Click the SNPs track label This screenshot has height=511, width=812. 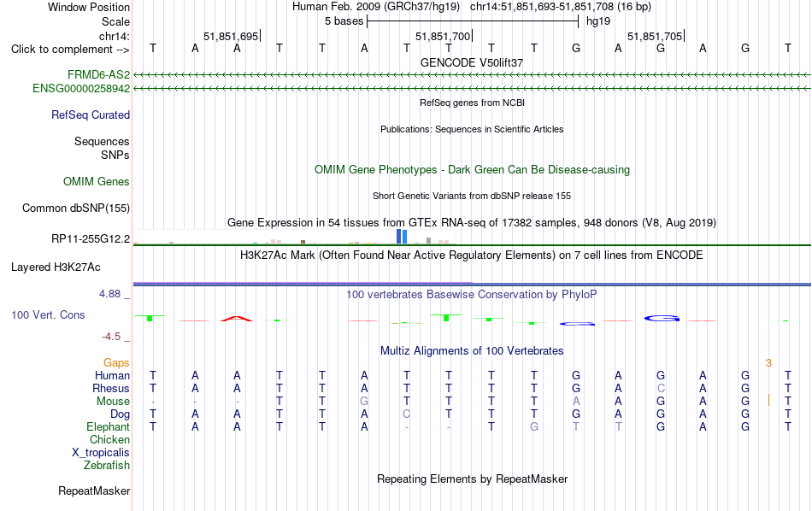pyautogui.click(x=115, y=155)
